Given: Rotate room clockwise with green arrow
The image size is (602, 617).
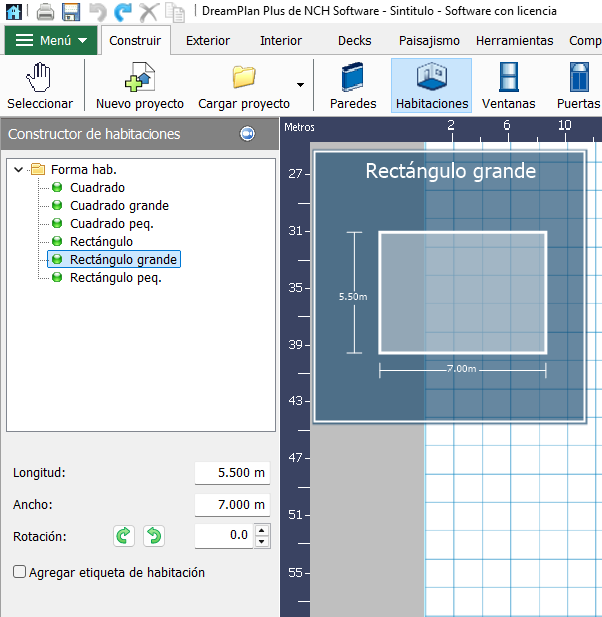Looking at the screenshot, I should coord(124,536).
